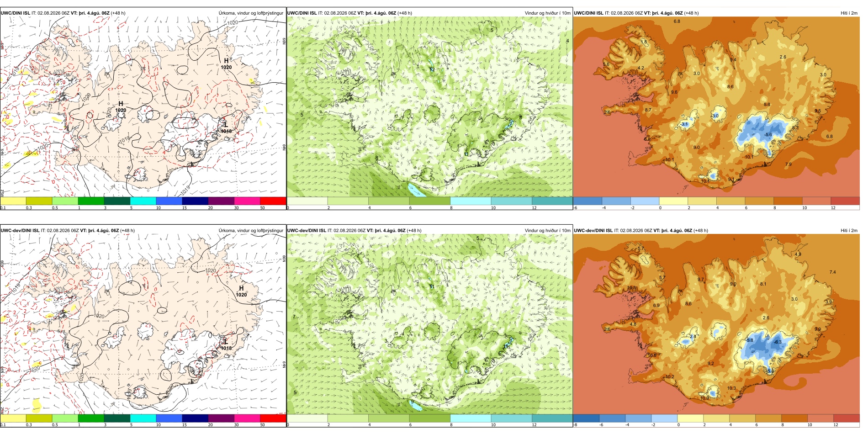Viewport: 868px width, 434px height.
Task: Select the H 1020 high marker on UWC-dev/DINI pressure map
Action: click(x=241, y=291)
